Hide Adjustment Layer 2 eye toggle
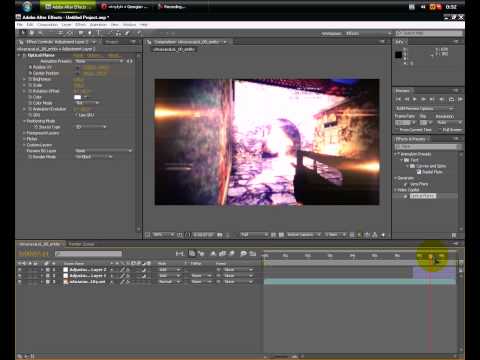The image size is (480, 360). click(x=20, y=270)
